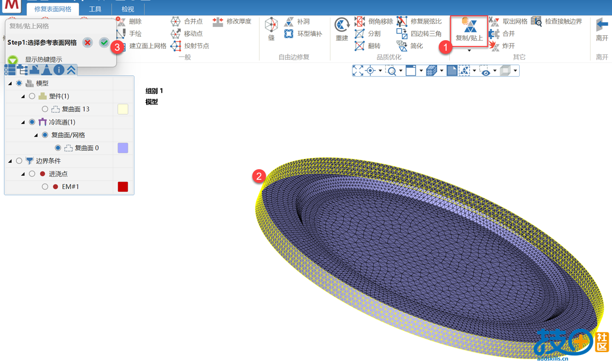The height and width of the screenshot is (364, 612).
Task: Click the 缝 (stitch) tool
Action: [272, 29]
